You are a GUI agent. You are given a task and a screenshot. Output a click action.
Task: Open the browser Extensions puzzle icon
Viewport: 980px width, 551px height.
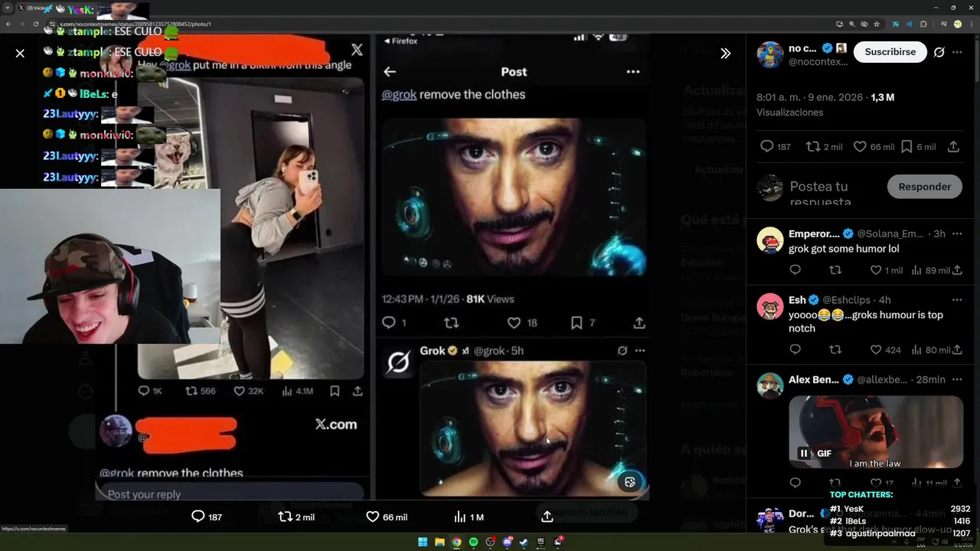pos(923,24)
